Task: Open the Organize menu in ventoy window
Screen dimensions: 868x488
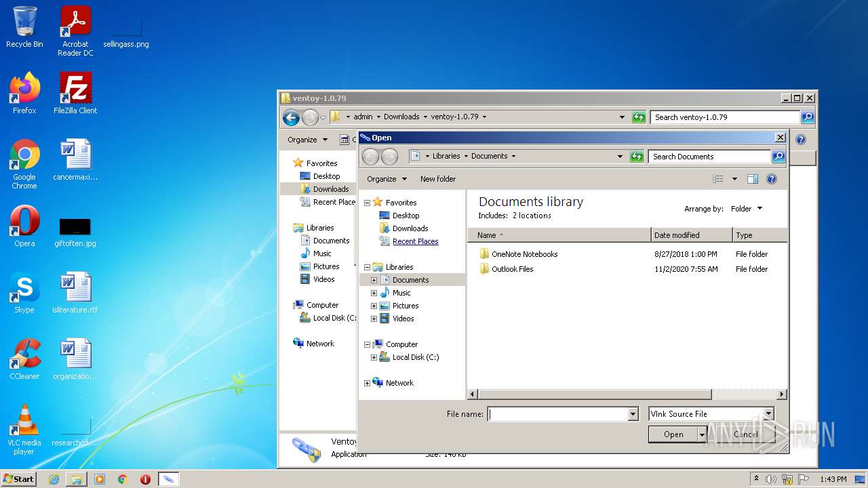Action: tap(307, 140)
